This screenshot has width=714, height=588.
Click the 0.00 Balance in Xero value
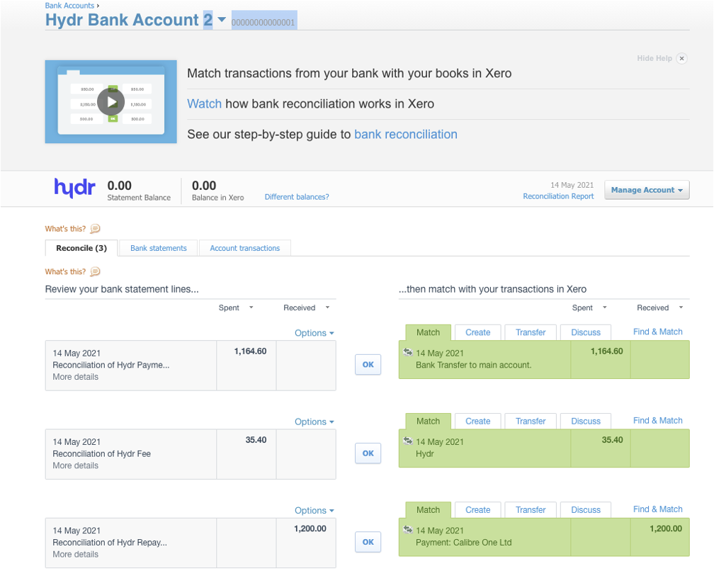204,186
